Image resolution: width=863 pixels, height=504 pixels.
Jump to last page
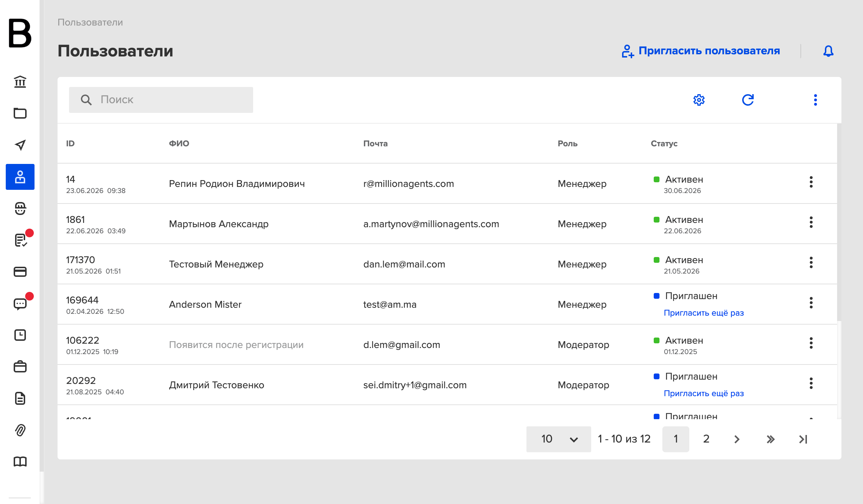pos(803,439)
